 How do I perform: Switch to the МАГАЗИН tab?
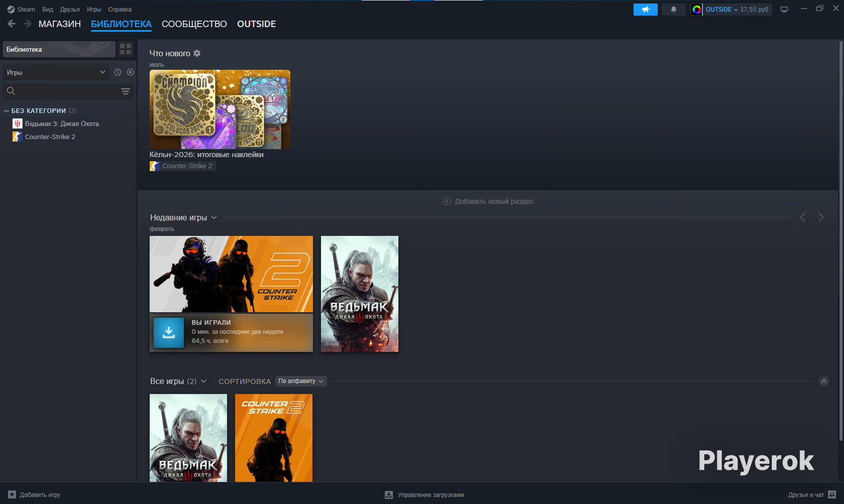60,24
